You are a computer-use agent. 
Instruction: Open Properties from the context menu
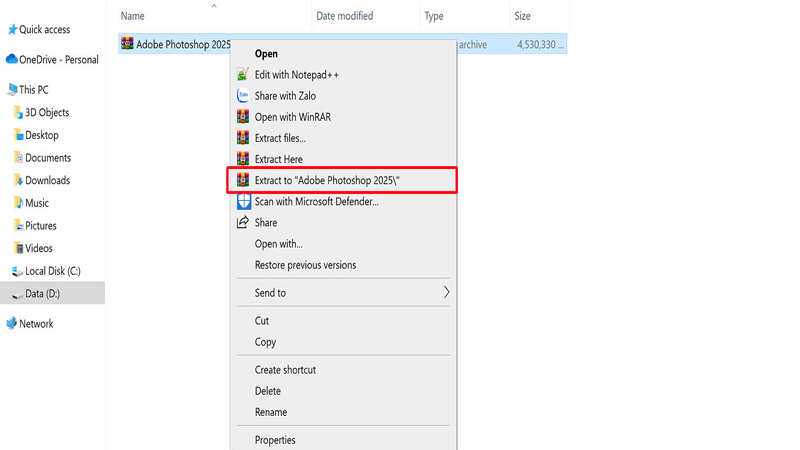(275, 440)
